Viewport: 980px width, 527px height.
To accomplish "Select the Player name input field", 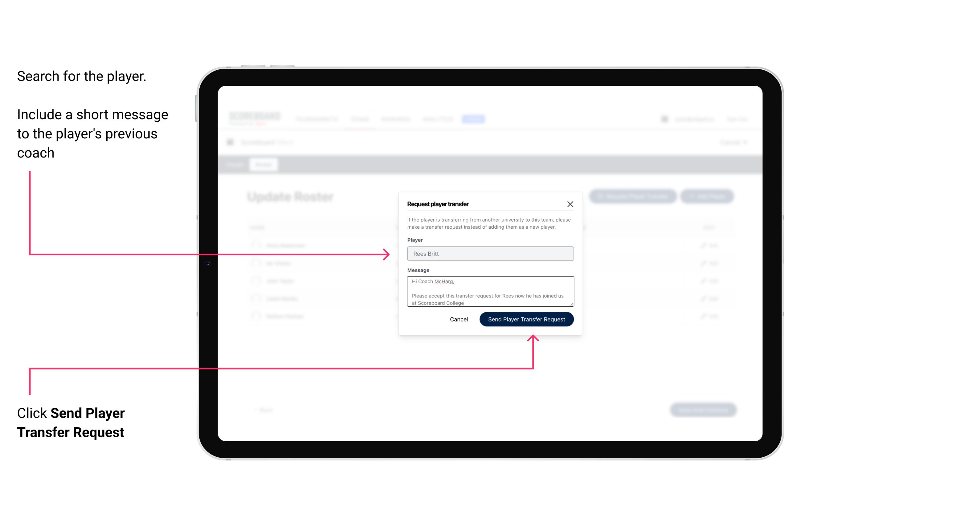I will (x=490, y=254).
